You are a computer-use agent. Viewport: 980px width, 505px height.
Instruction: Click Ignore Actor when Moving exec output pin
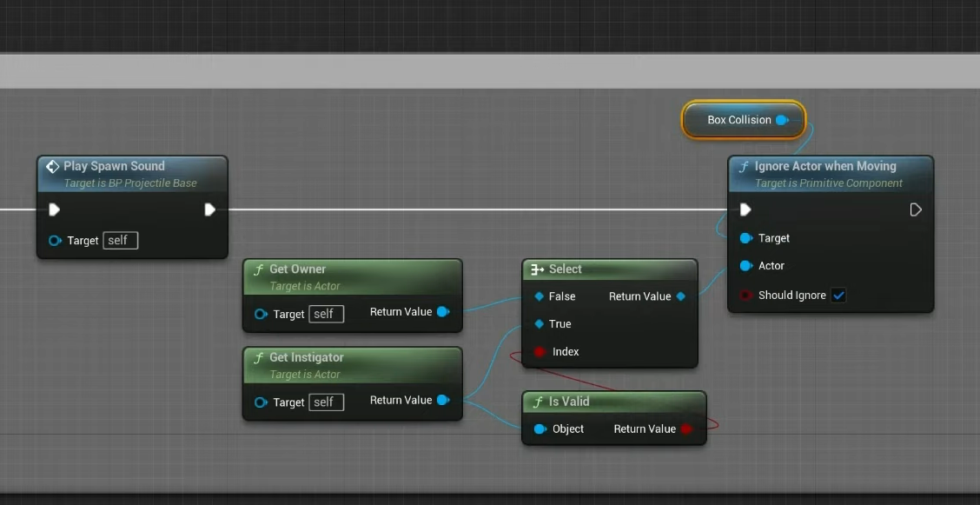point(915,209)
